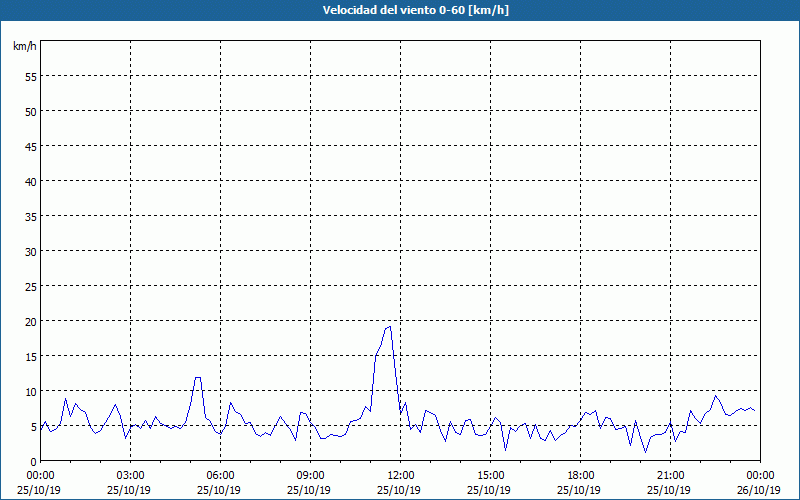Click the y-axis label '45'

click(x=31, y=146)
